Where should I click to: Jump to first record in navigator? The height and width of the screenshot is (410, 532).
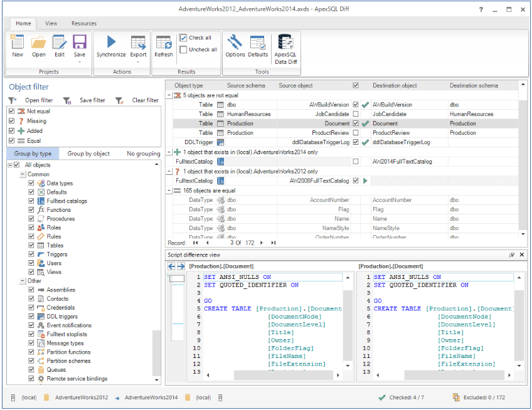tap(195, 243)
